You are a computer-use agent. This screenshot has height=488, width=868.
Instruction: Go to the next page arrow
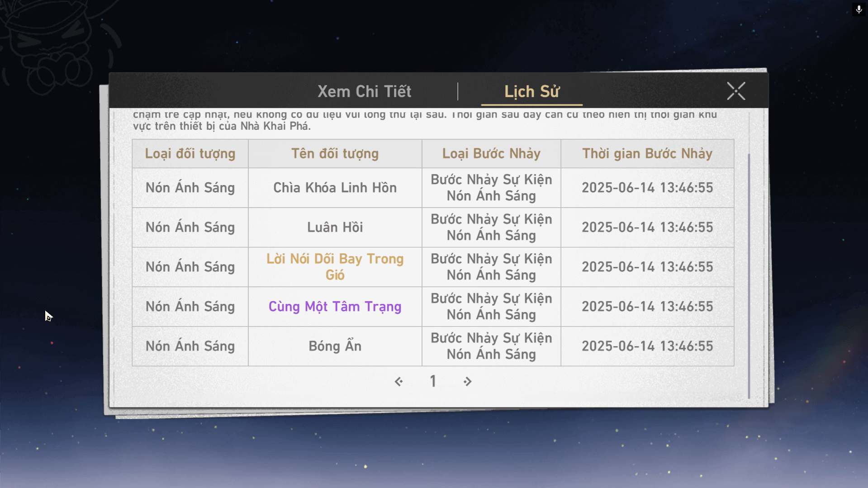(467, 382)
